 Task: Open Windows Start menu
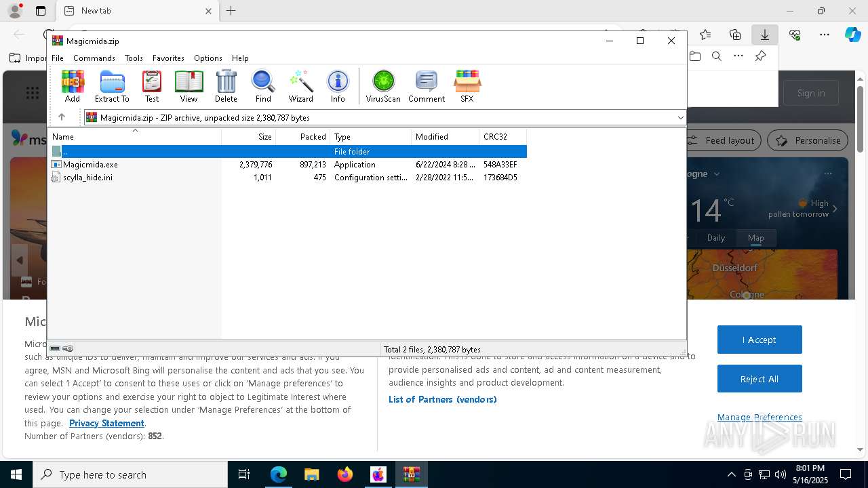point(16,474)
